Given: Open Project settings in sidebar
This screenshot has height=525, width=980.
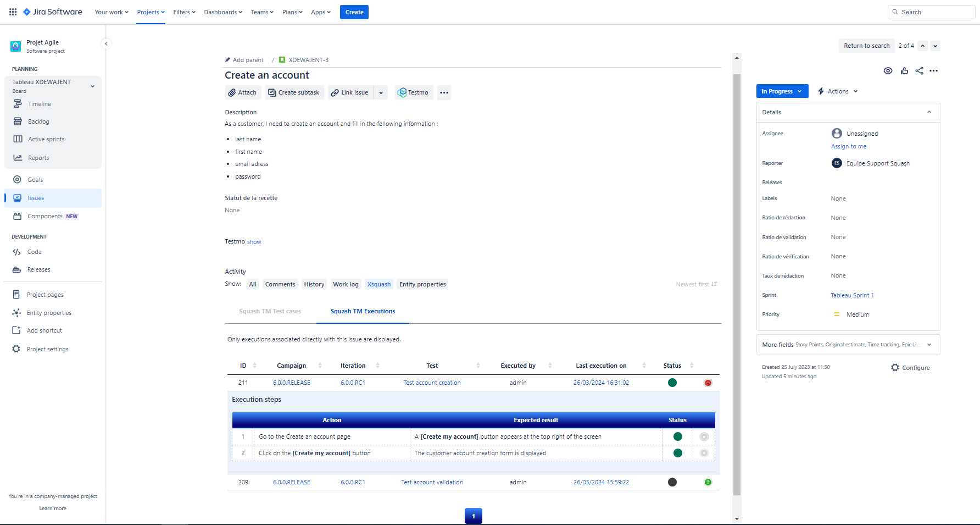Looking at the screenshot, I should [47, 349].
